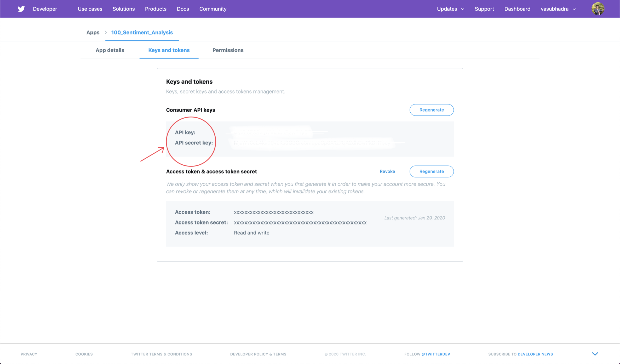Screen dimensions: 620x364
Task: Go to the Dashboard
Action: pos(517,9)
